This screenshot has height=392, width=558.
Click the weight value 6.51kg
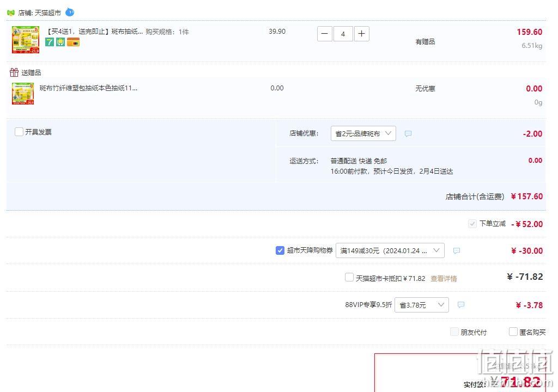(x=532, y=46)
